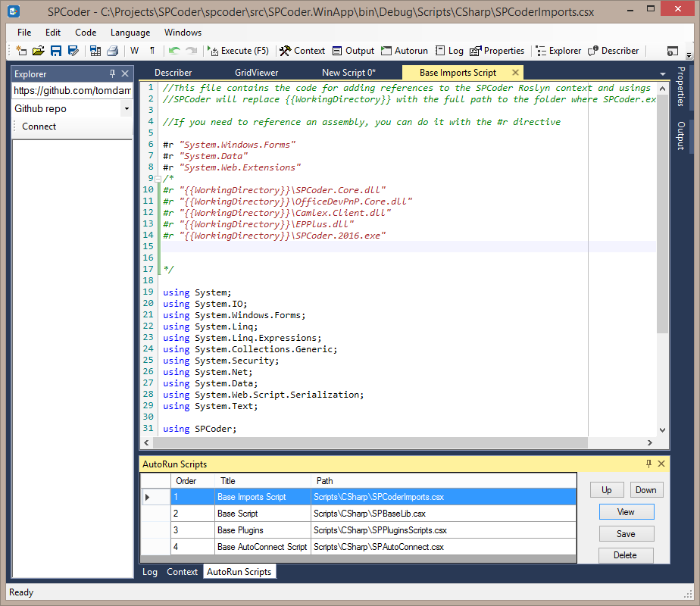The image size is (700, 606).
Task: Click the SPCoderImports.csx path cell
Action: tap(443, 497)
